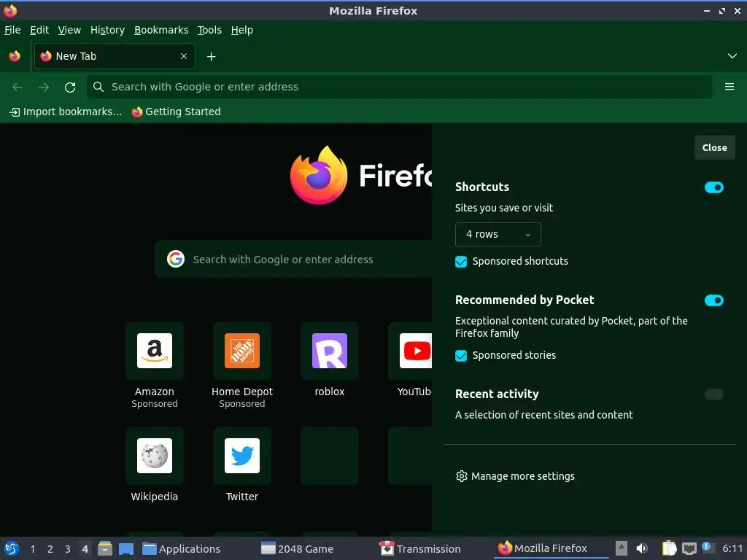The width and height of the screenshot is (747, 560).
Task: Click the eject removable media tray icon
Action: (622, 548)
